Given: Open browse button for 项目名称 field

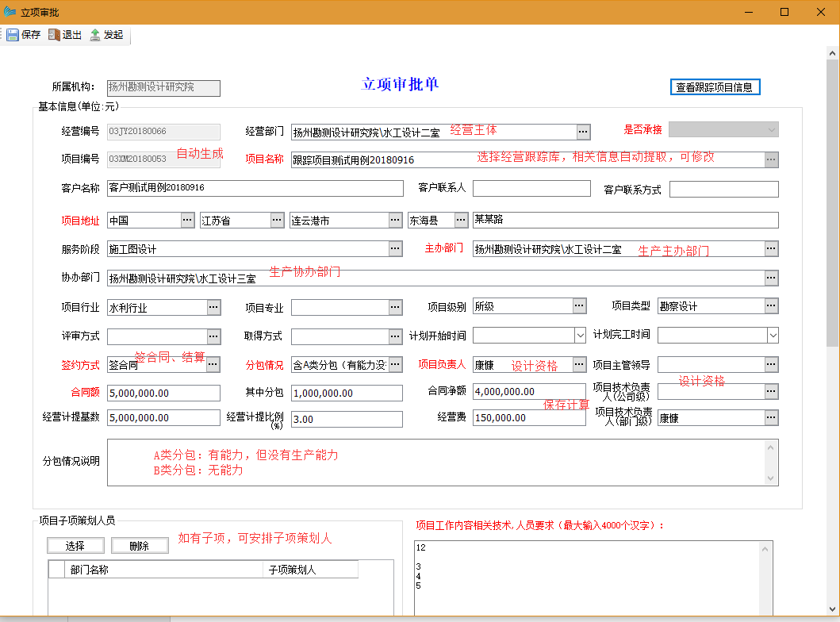Looking at the screenshot, I should pyautogui.click(x=771, y=159).
